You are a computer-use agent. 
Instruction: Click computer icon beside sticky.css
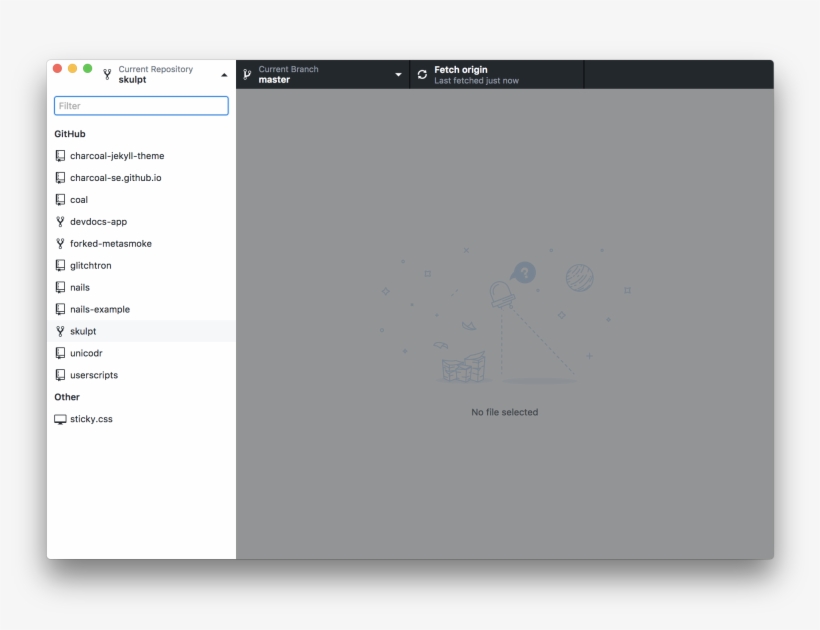pyautogui.click(x=60, y=419)
